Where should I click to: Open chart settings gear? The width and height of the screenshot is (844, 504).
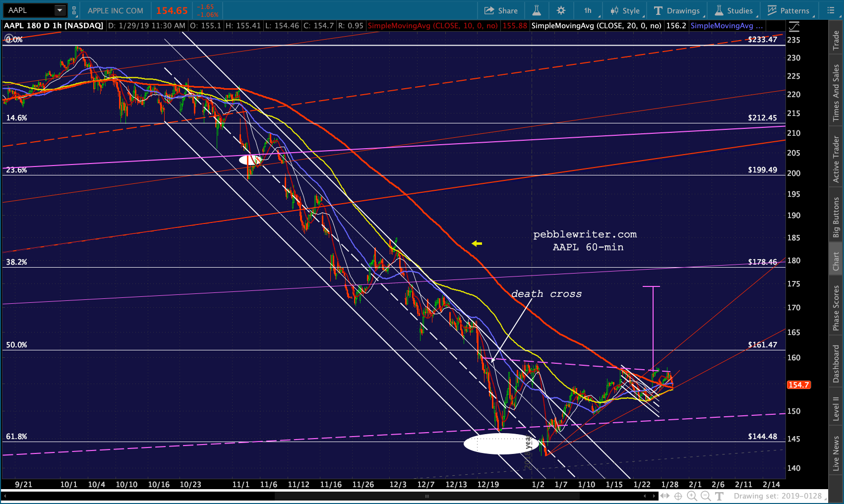click(561, 10)
